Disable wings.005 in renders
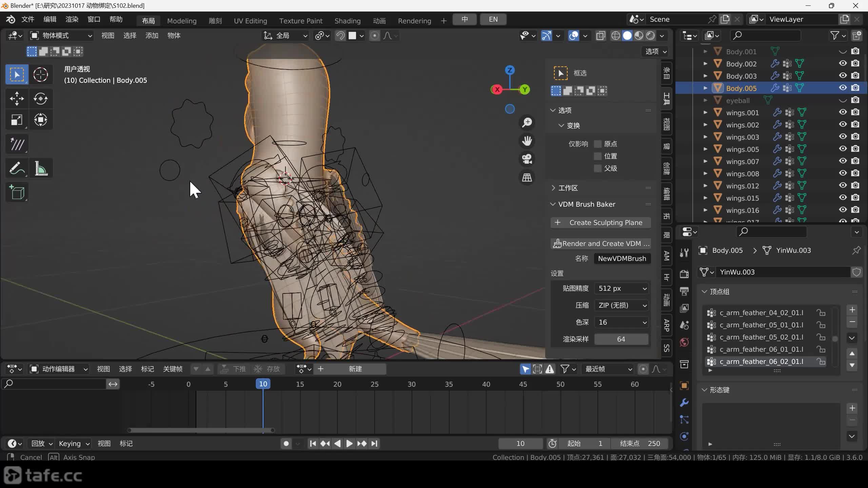Screen dimensions: 868x488 [x=855, y=149]
